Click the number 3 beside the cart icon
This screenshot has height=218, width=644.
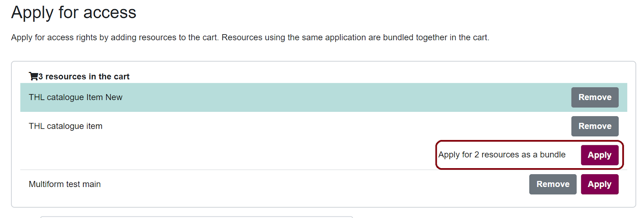click(41, 76)
